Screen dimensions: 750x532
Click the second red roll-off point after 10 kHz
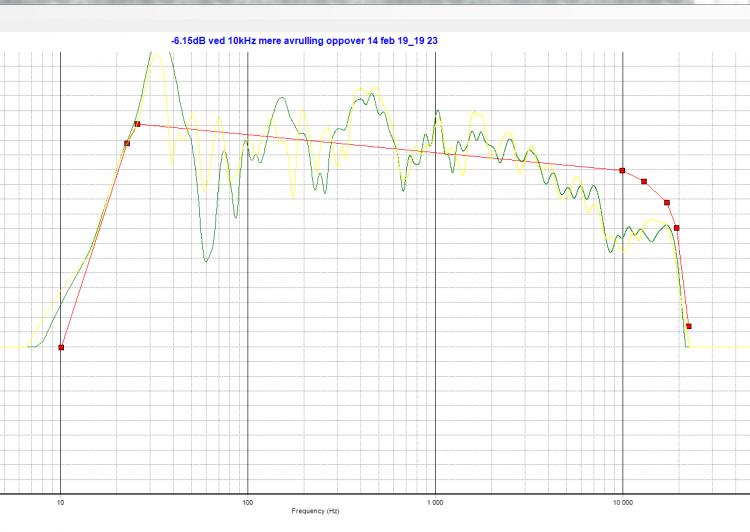(x=644, y=181)
